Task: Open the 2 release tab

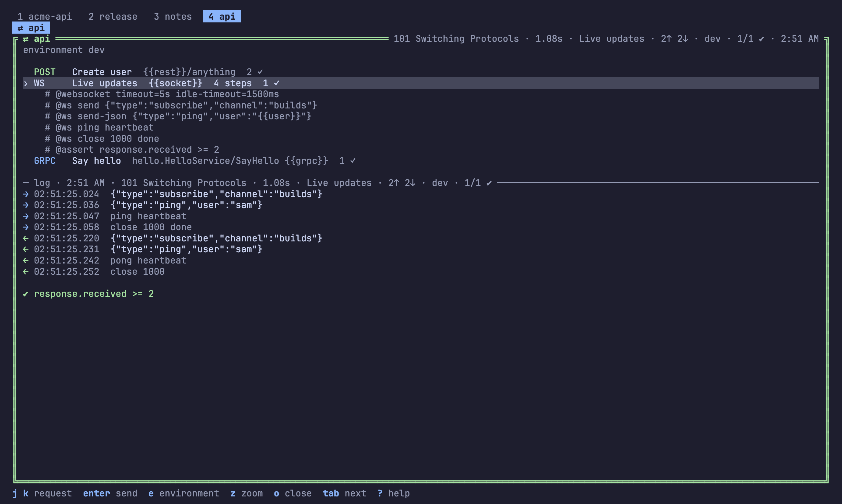Action: pos(113,16)
